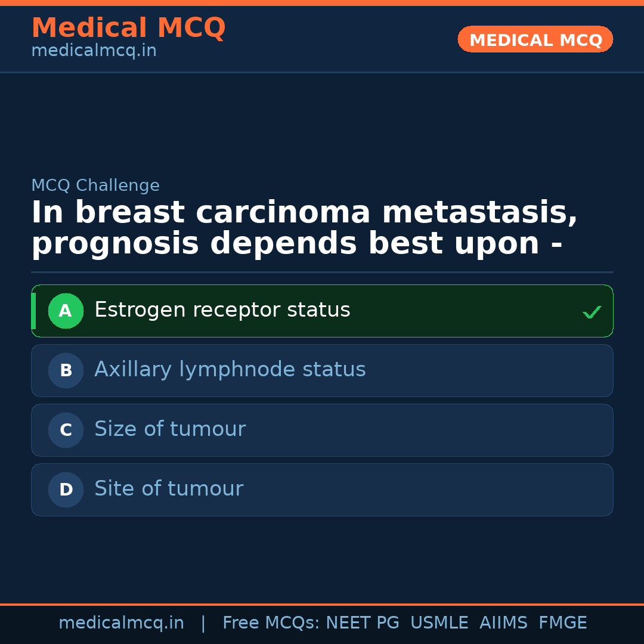Click medicalmcq.in under the logo
This screenshot has width=644, height=644.
[94, 50]
